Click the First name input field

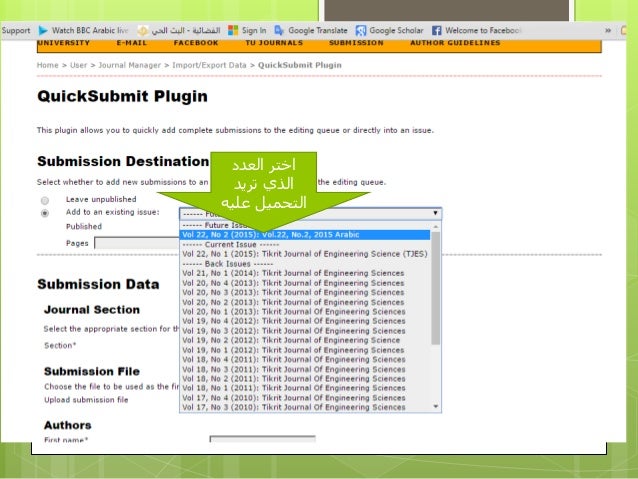pyautogui.click(x=262, y=439)
